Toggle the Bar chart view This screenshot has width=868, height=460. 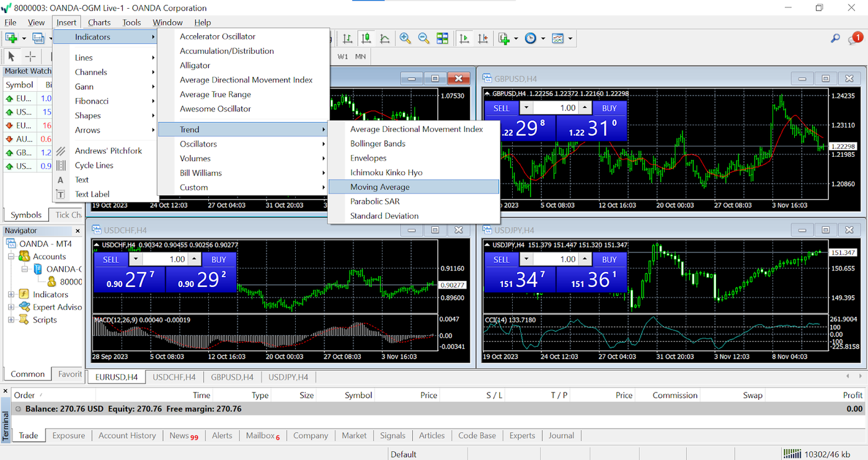(x=347, y=38)
